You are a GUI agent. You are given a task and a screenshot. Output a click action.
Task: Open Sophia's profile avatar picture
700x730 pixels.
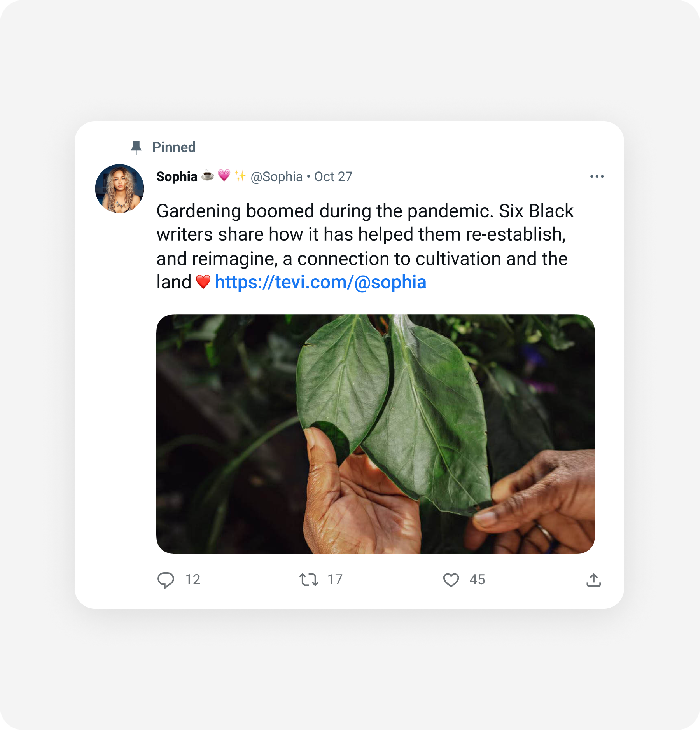[120, 189]
